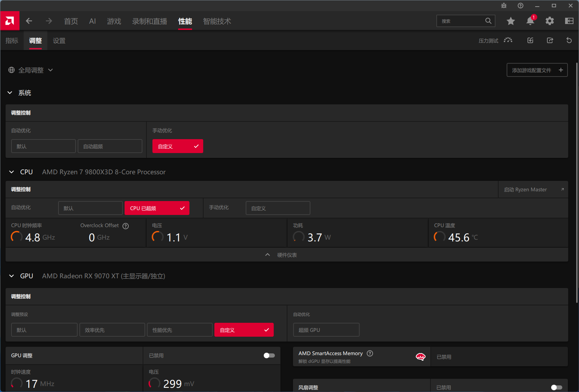Open the 智能技术 tab
This screenshot has width=579, height=392.
click(x=217, y=21)
